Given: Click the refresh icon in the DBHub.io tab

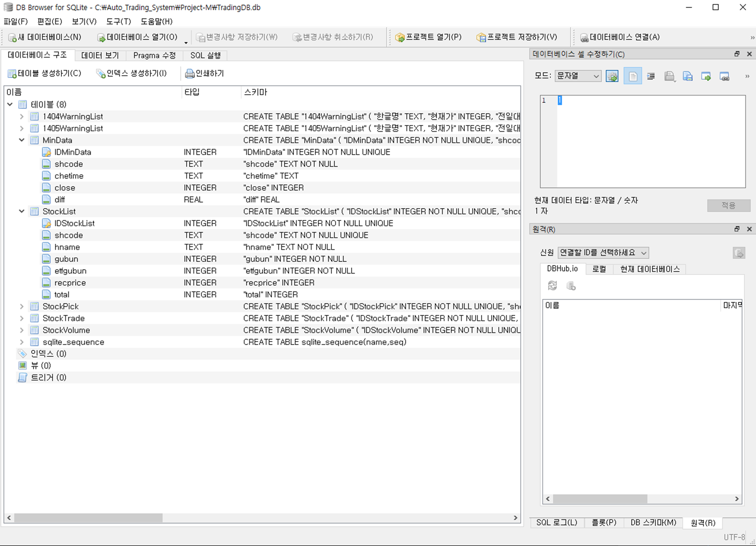Looking at the screenshot, I should click(552, 286).
